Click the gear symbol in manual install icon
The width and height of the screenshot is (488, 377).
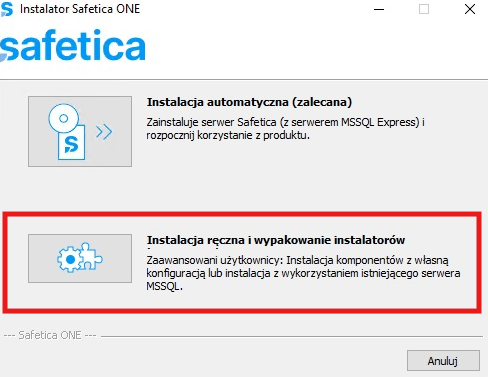69,259
